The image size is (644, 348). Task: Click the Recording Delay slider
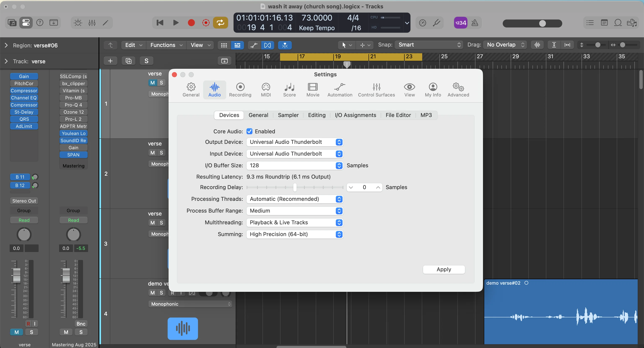coord(295,187)
